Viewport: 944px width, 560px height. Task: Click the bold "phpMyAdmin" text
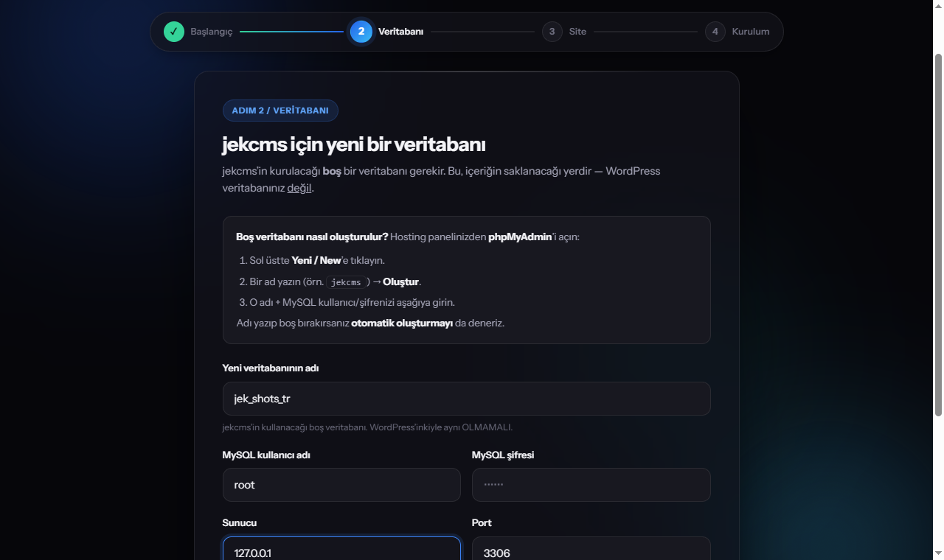(x=520, y=237)
